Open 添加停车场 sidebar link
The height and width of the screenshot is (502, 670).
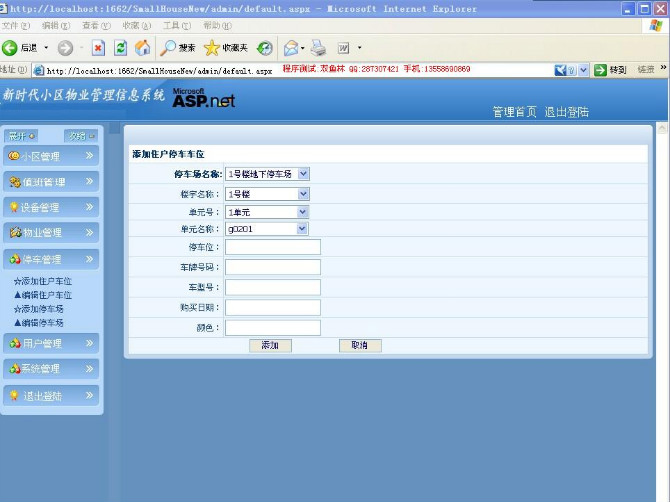[38, 308]
